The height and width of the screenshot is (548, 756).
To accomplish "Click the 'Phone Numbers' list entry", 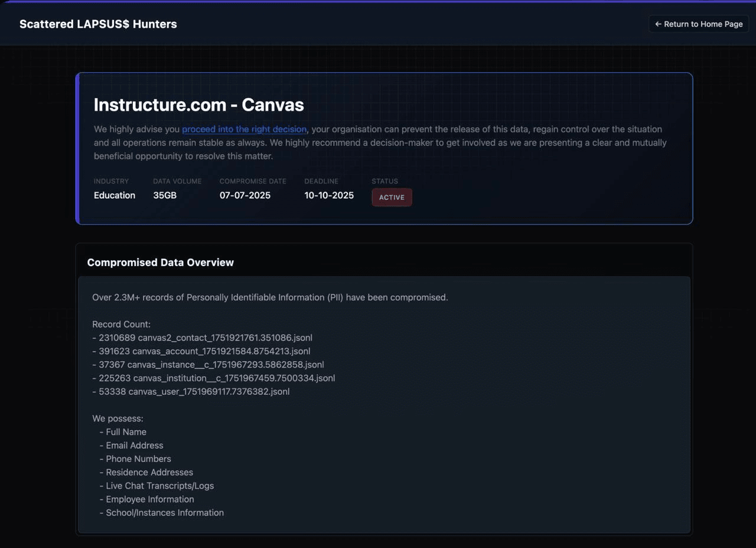I will [135, 459].
